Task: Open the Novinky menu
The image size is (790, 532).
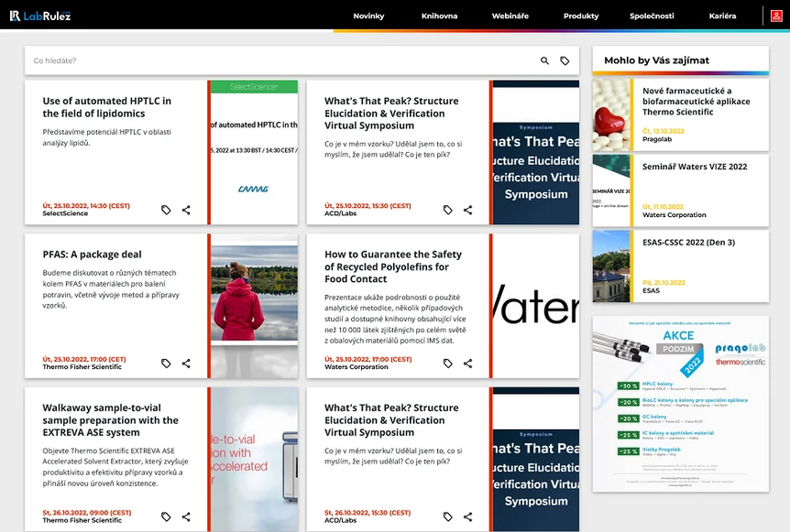Action: (368, 16)
